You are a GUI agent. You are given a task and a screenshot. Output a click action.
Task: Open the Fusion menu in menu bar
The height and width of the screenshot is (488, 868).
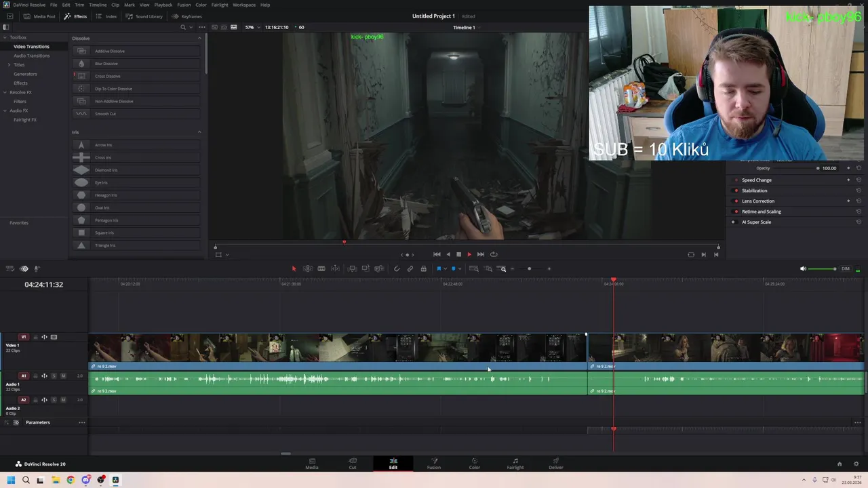click(x=184, y=5)
